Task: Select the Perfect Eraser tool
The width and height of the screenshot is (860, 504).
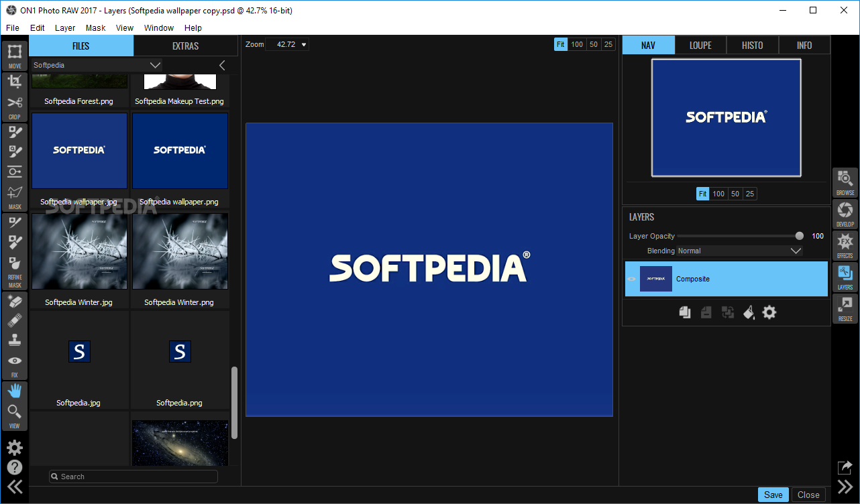Action: [15, 300]
